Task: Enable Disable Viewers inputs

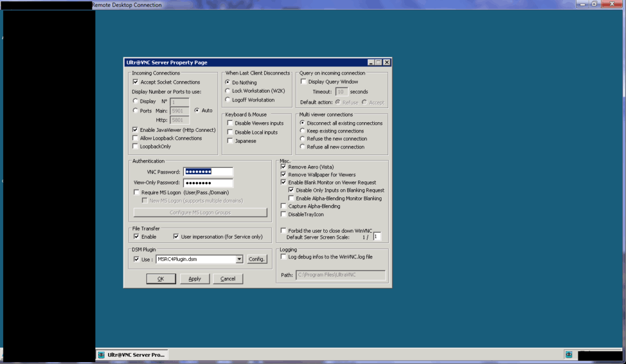Action: click(230, 123)
